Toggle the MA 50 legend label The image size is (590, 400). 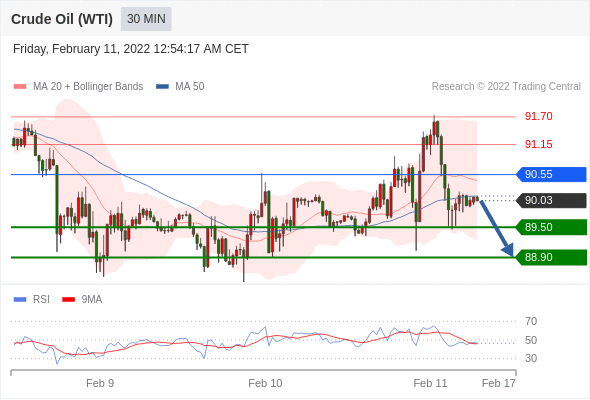(190, 87)
